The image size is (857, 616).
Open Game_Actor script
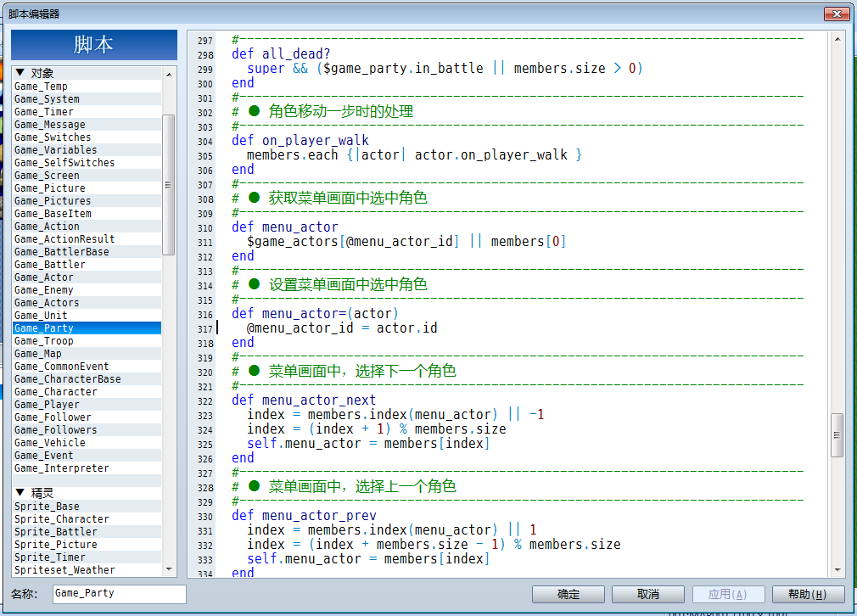click(x=87, y=277)
